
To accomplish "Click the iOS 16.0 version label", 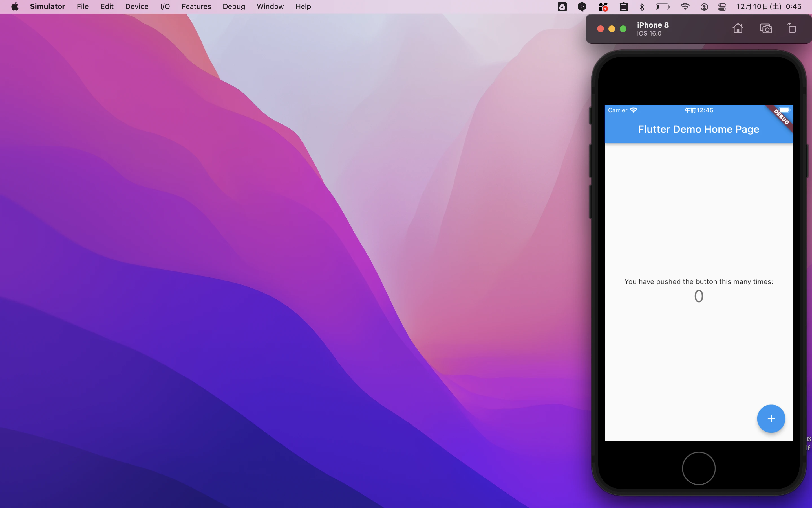I will (x=649, y=33).
